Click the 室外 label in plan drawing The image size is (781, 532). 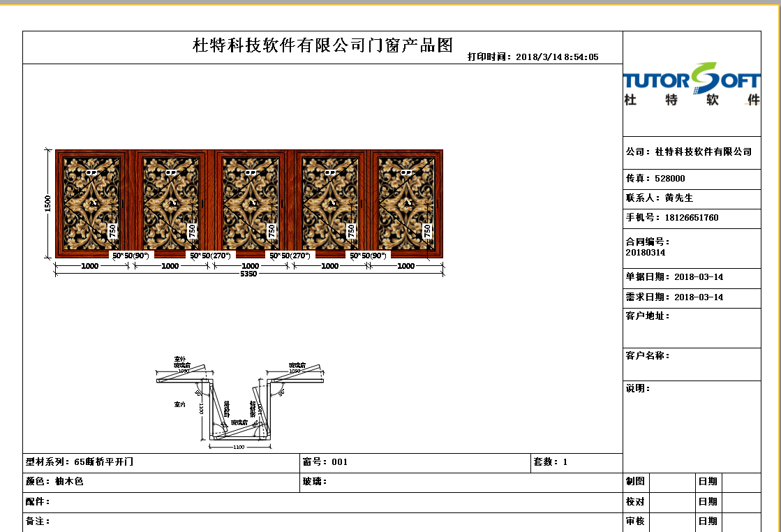180,359
